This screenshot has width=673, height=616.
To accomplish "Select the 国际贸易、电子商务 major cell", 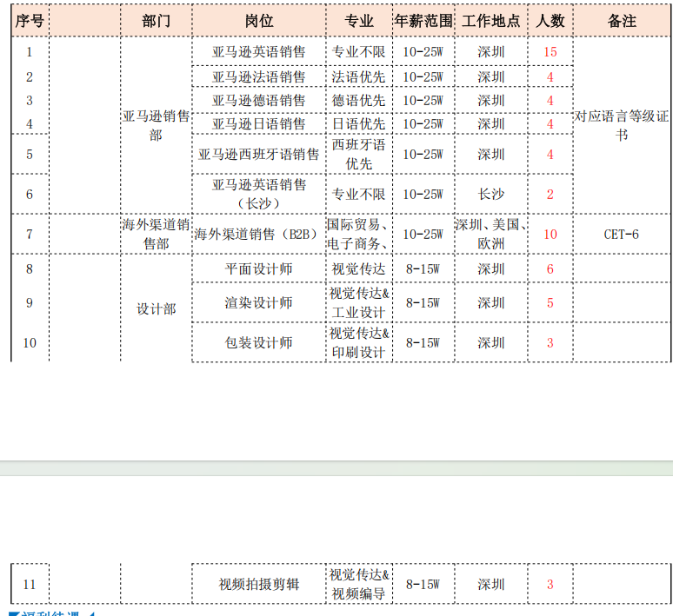I will [359, 235].
